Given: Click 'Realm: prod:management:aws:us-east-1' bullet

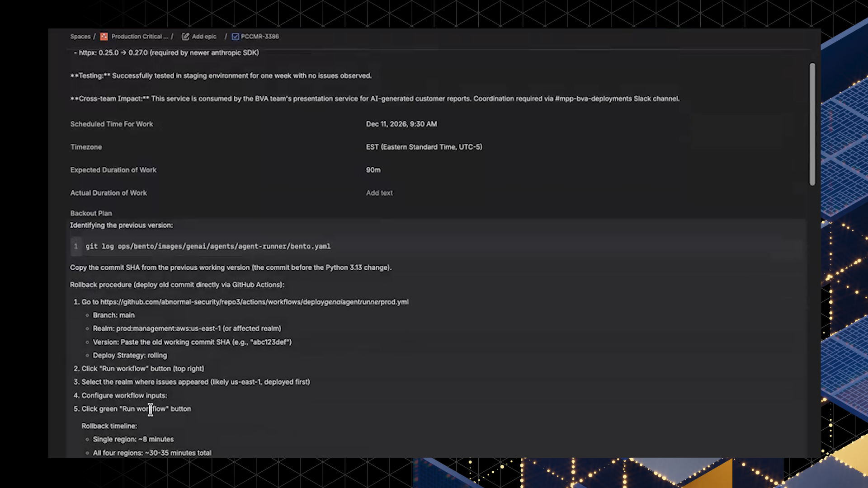Looking at the screenshot, I should point(187,328).
